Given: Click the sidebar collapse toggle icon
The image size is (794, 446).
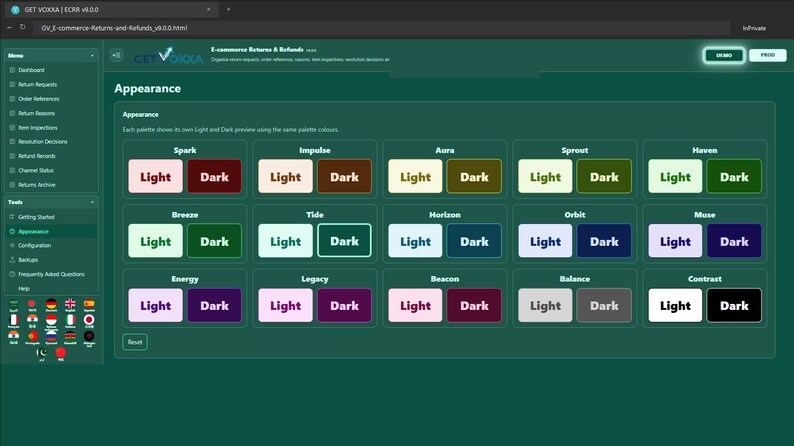Looking at the screenshot, I should click(x=116, y=55).
